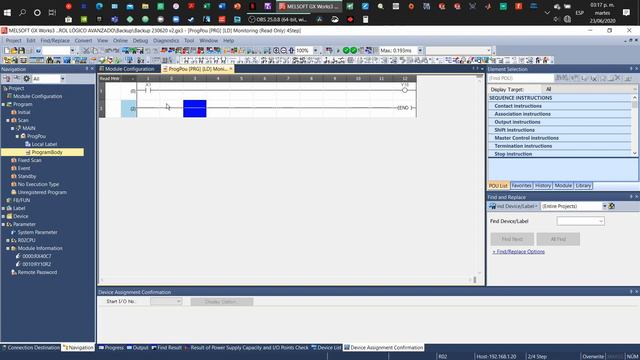Open the Device List bottom tab
Screen dimensions: 640x360
point(327,348)
